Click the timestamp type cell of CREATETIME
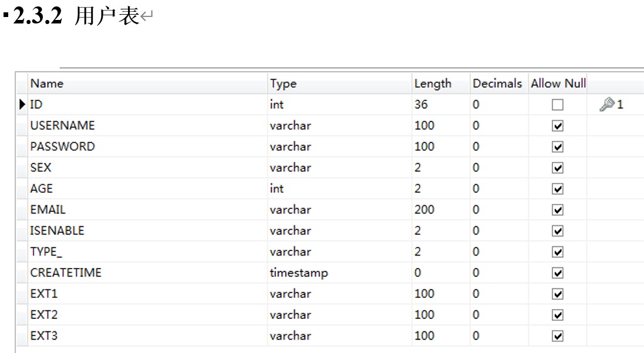The height and width of the screenshot is (353, 644). (340, 273)
